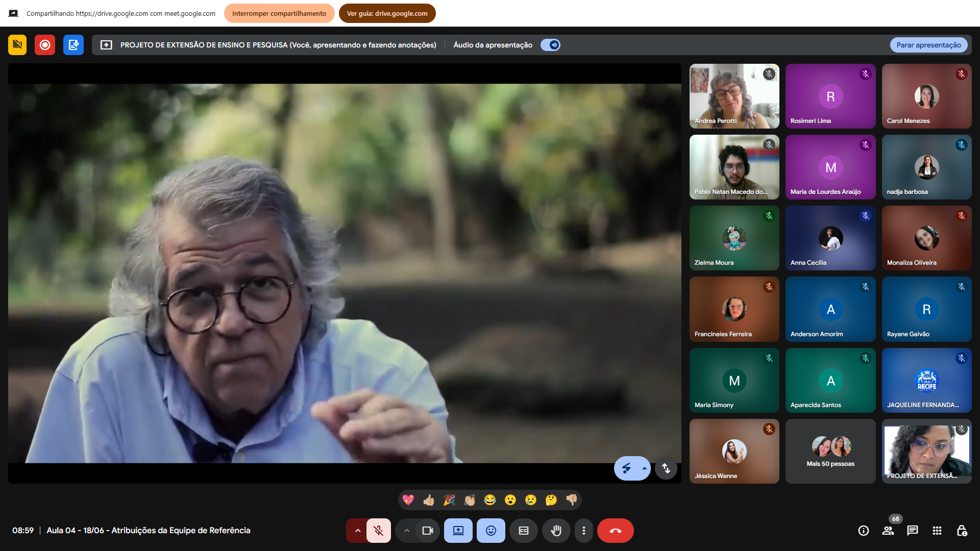Viewport: 980px width, 551px height.
Task: Click Parar apresentação button
Action: 928,45
